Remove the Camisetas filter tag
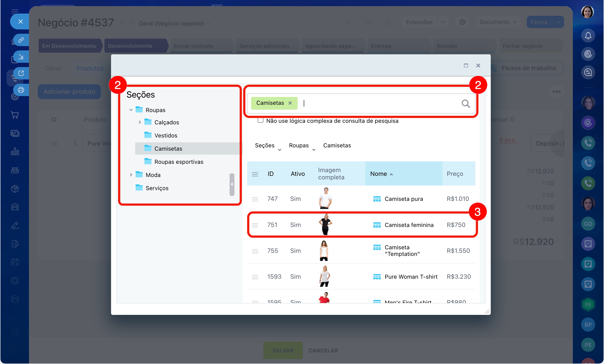Viewport: 604px width, 364px height. pos(290,103)
